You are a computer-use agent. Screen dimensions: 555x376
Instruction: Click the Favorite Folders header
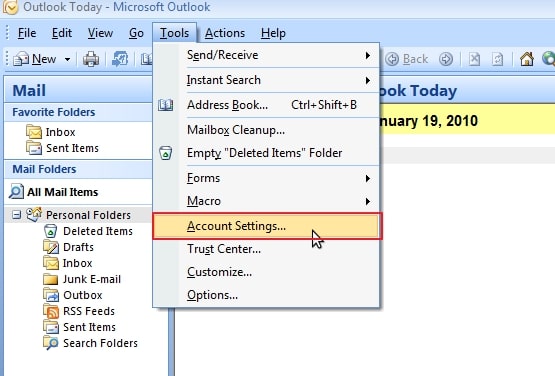click(78, 112)
